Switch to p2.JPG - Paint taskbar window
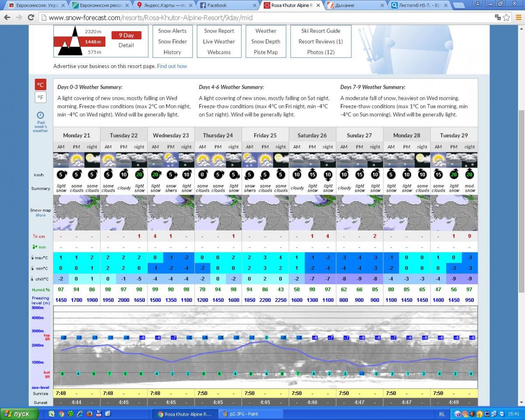The height and width of the screenshot is (420, 525). 250,414
